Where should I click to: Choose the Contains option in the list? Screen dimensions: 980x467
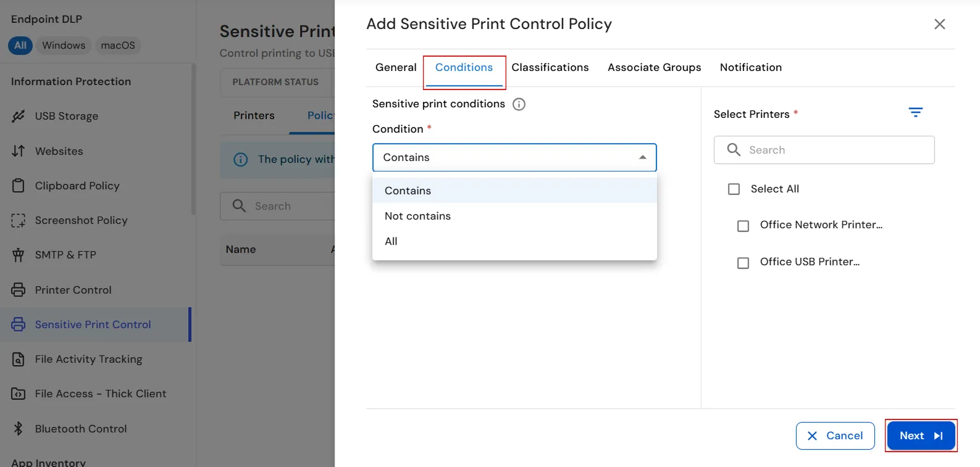click(514, 191)
